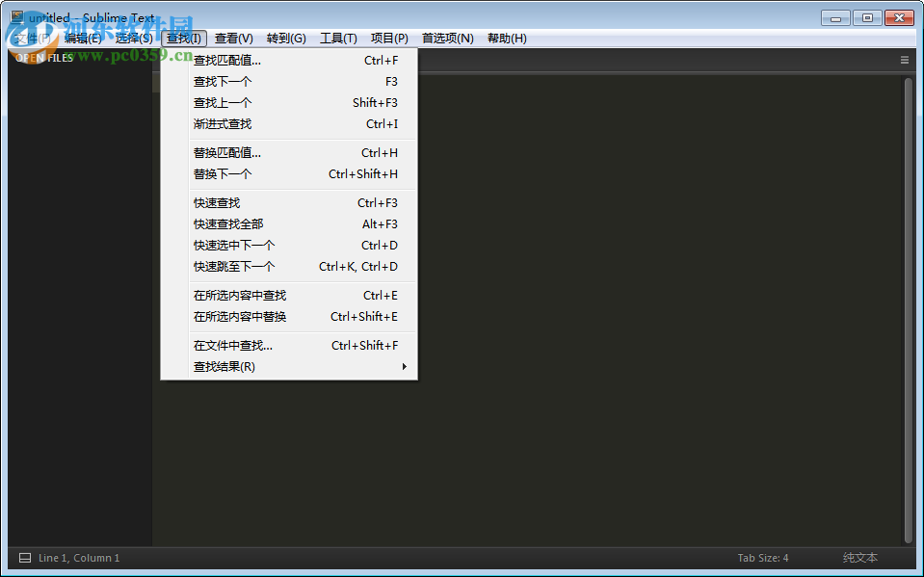Open the 纯文本 syntax selector

[858, 557]
